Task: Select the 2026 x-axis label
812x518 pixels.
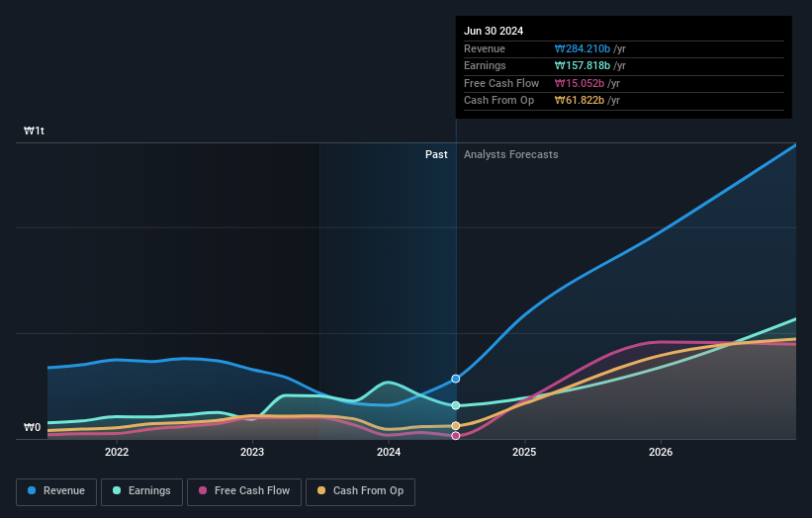Action: point(661,452)
